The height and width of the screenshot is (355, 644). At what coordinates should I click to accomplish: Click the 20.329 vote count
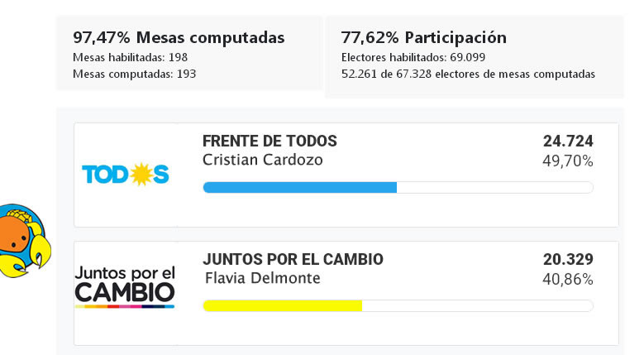(568, 260)
